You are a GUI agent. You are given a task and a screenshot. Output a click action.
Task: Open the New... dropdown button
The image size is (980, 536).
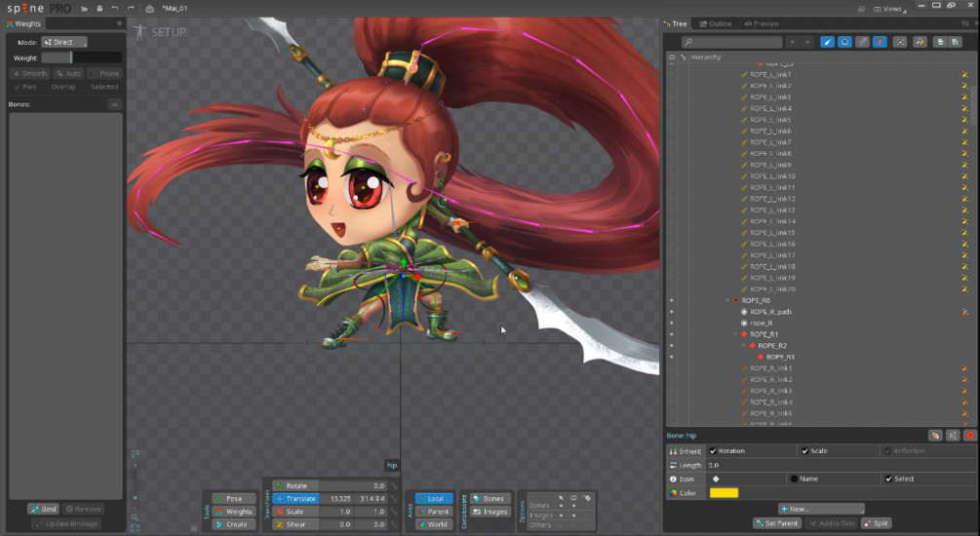point(821,509)
